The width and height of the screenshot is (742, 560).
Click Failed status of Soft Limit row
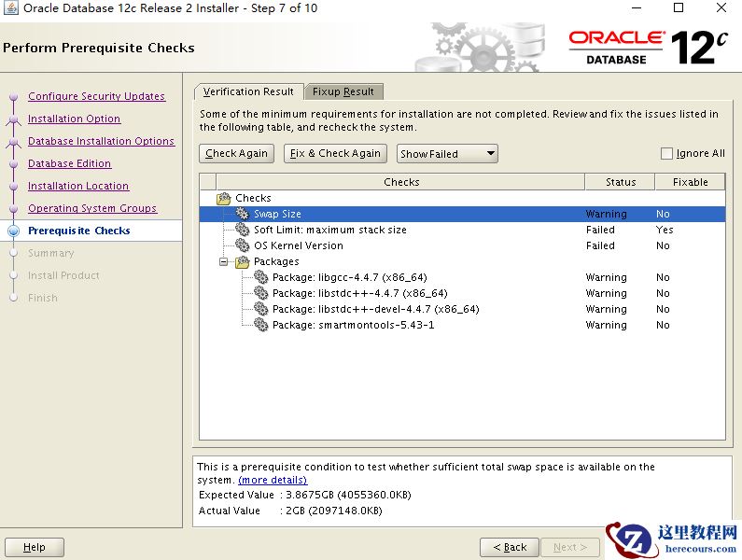point(600,230)
